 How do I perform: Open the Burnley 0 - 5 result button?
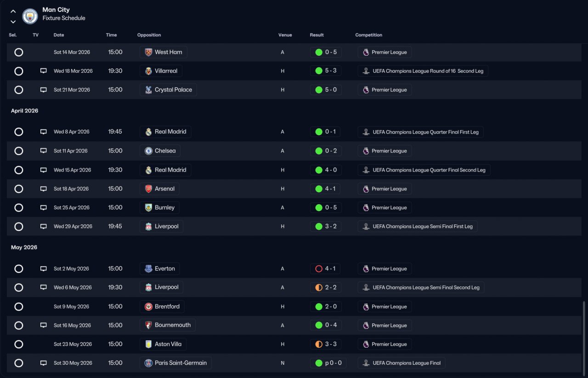pyautogui.click(x=326, y=207)
